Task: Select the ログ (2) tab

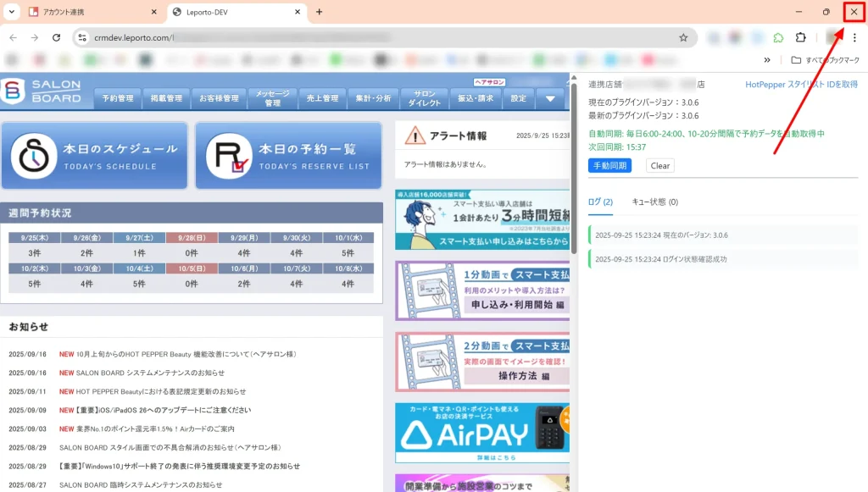Action: tap(600, 202)
